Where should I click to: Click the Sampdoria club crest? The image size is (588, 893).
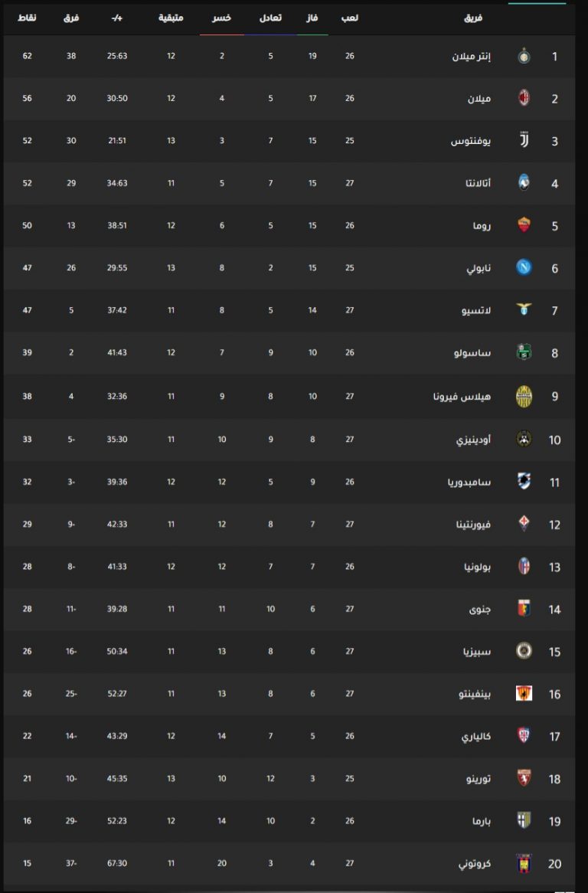pos(524,481)
